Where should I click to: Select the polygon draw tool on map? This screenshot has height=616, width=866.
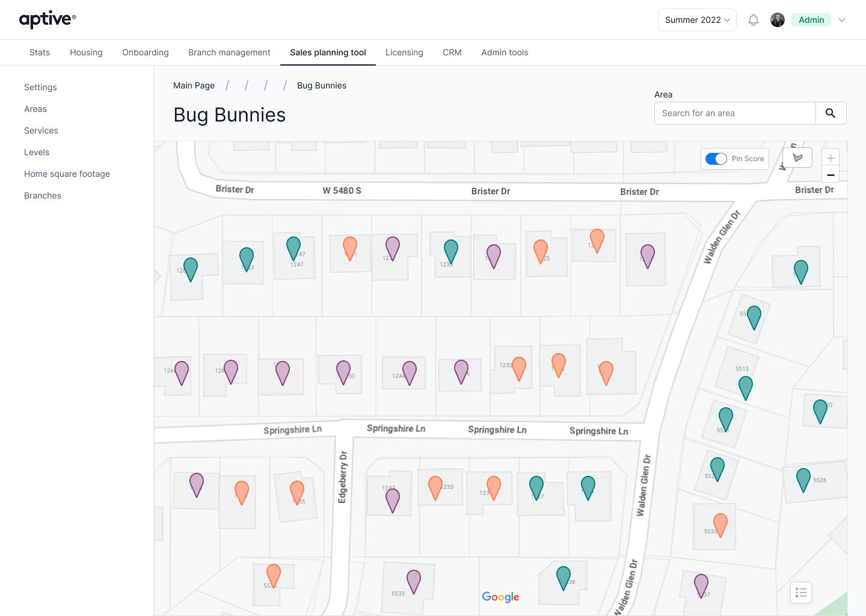(x=797, y=158)
